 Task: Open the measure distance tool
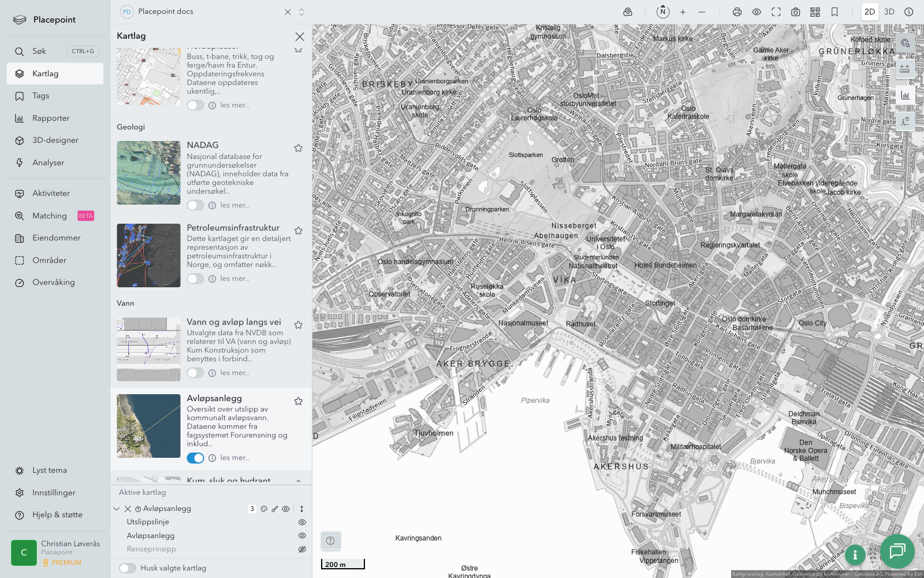tap(905, 69)
